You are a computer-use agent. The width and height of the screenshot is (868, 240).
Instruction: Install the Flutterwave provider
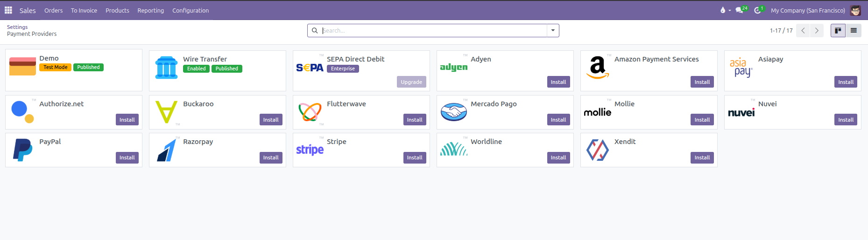point(415,120)
